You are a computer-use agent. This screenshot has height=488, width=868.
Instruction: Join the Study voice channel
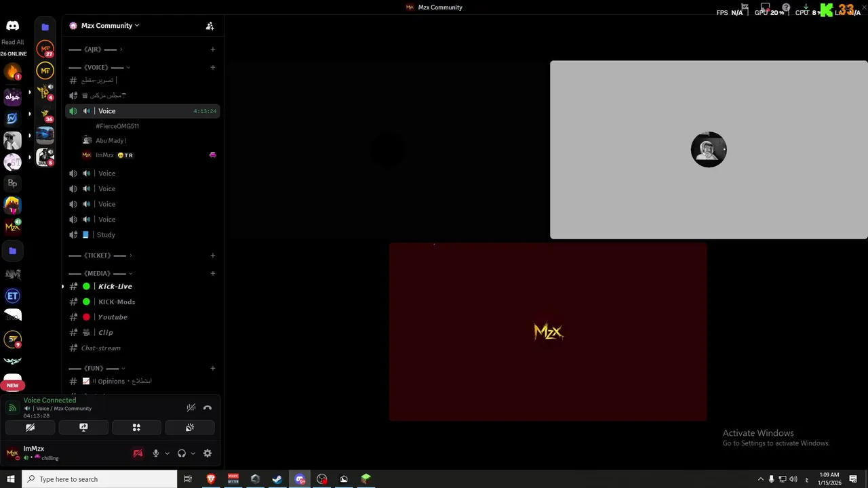(142, 235)
